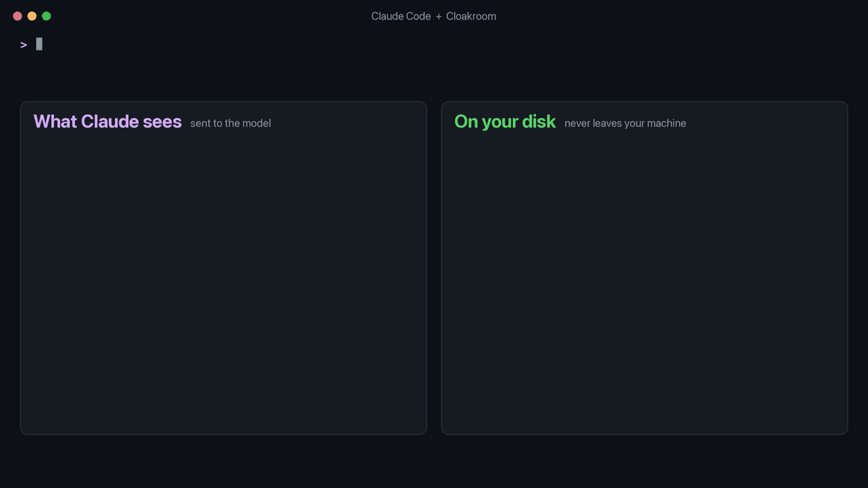The height and width of the screenshot is (488, 868).
Task: Click the '>' prompt symbol
Action: [24, 45]
